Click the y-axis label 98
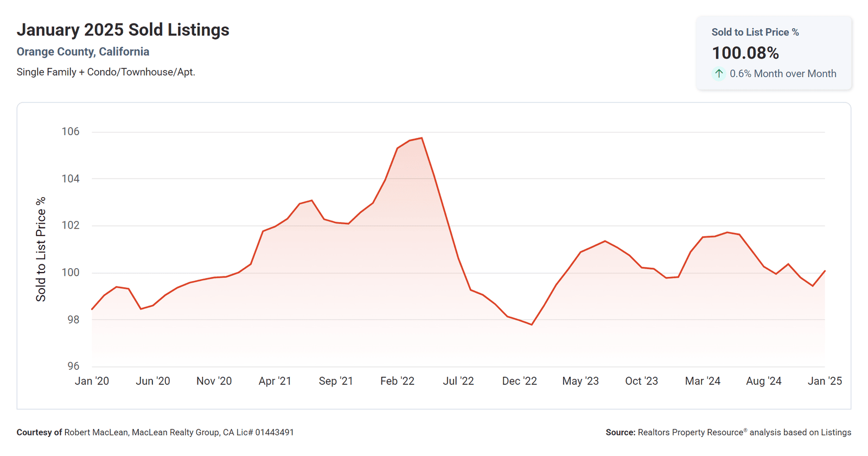Viewport: 868px width, 456px height. (73, 320)
